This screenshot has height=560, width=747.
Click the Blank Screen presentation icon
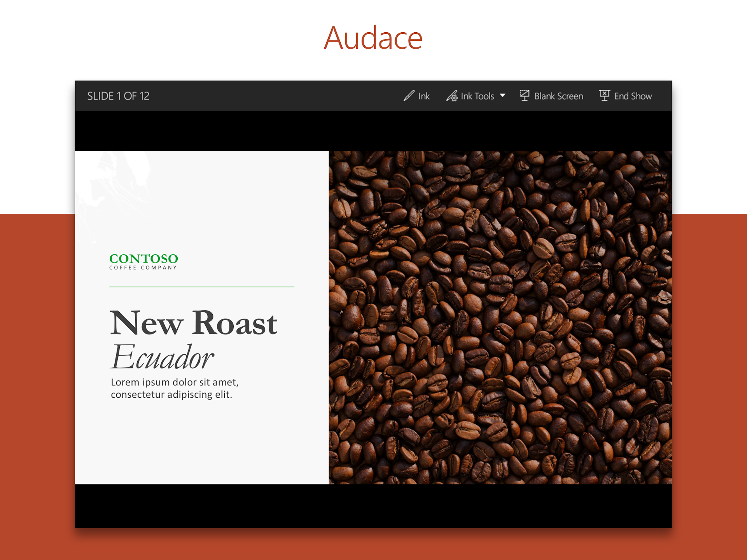click(x=525, y=96)
